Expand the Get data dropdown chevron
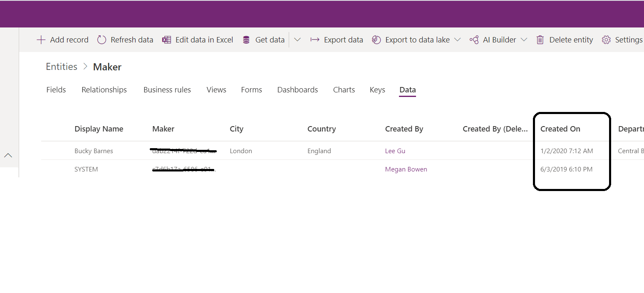The width and height of the screenshot is (644, 293). pyautogui.click(x=297, y=40)
